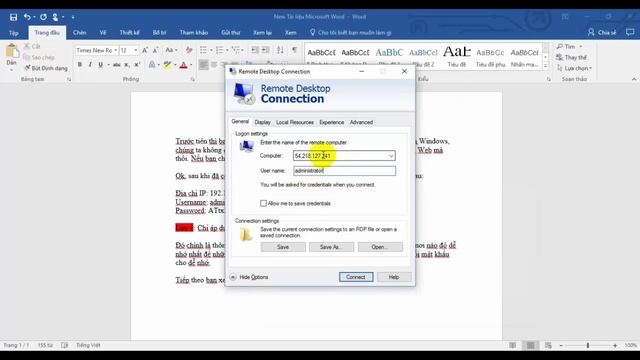This screenshot has height=360, width=640.
Task: Decrease paragraph indent
Action: (255, 50)
